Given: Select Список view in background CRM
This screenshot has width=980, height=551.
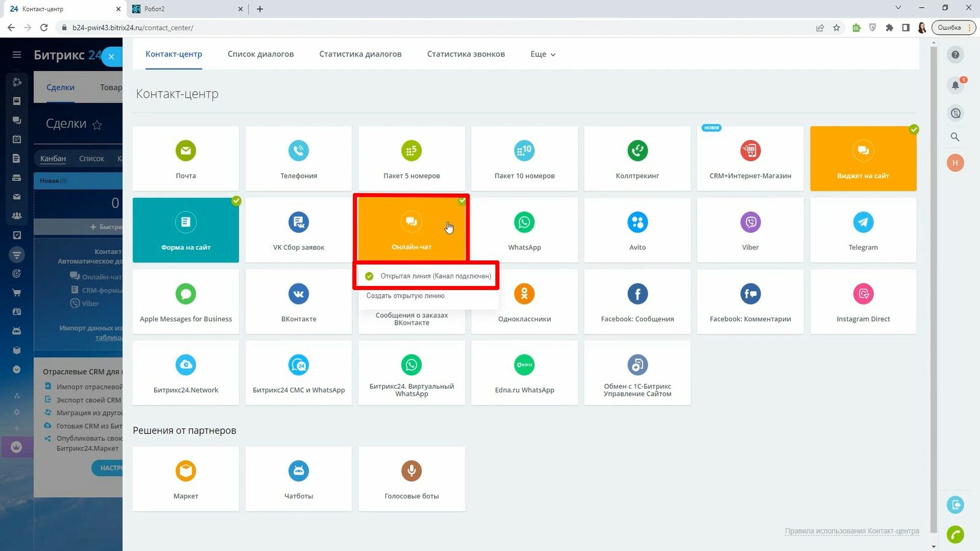Looking at the screenshot, I should click(x=92, y=159).
